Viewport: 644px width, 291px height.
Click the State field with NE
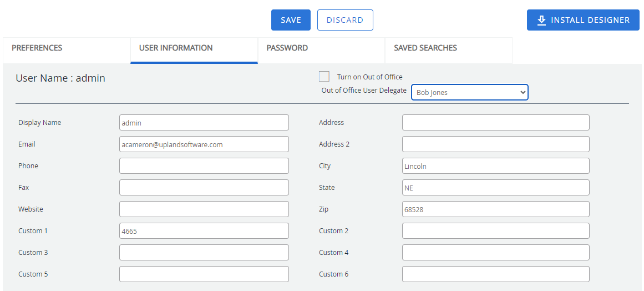[x=495, y=188]
